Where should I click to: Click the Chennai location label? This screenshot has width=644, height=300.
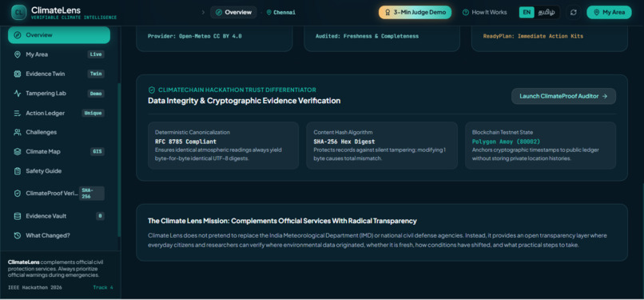tap(284, 12)
